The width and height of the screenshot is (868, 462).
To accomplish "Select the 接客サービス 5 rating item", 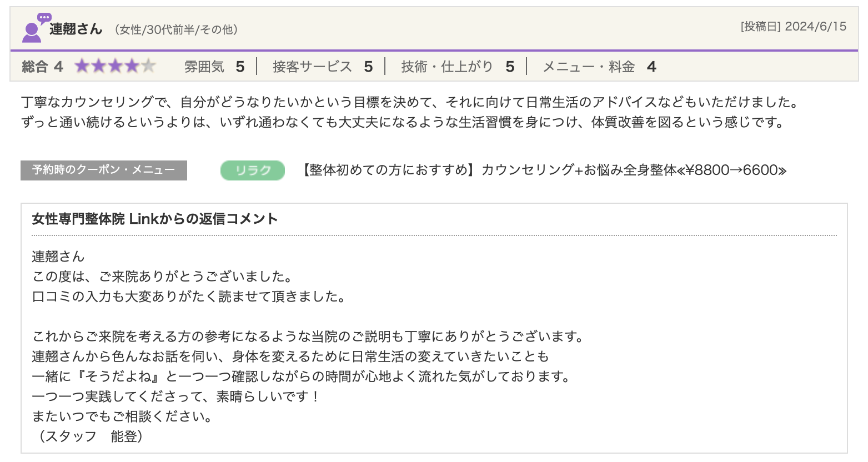I will tap(322, 67).
